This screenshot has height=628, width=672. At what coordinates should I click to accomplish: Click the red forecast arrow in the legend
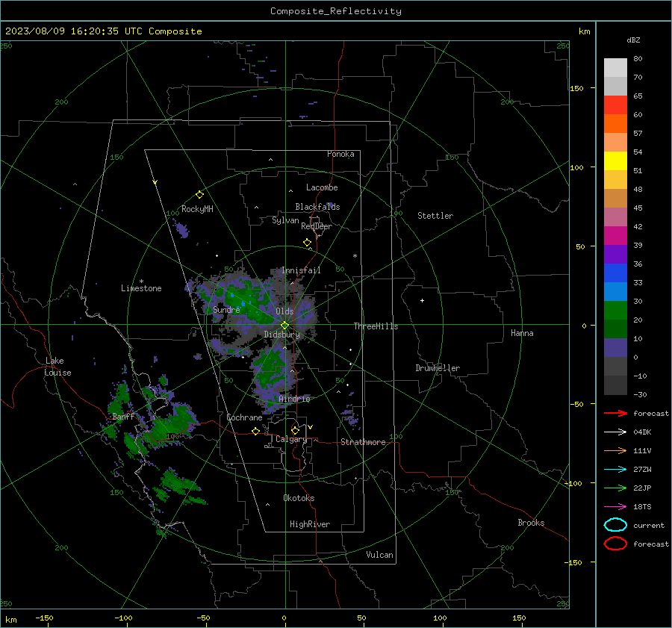point(615,413)
